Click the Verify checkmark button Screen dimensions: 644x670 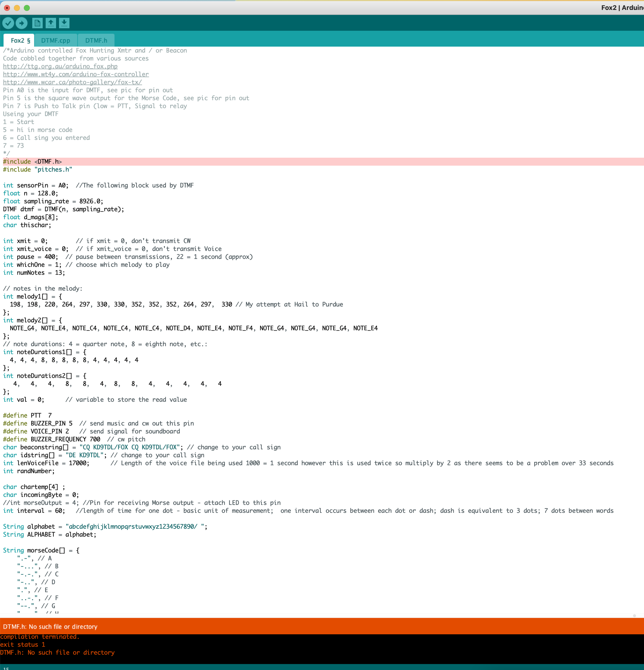8,23
